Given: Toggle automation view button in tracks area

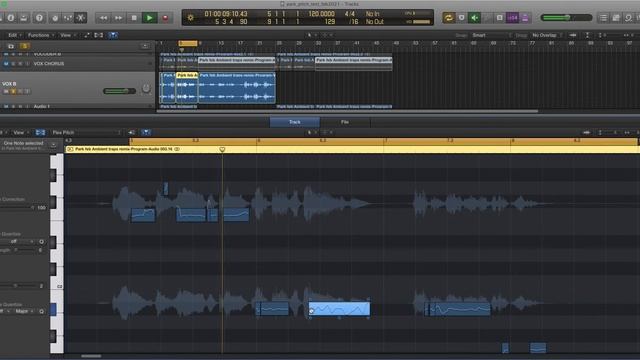Looking at the screenshot, I should (87, 36).
